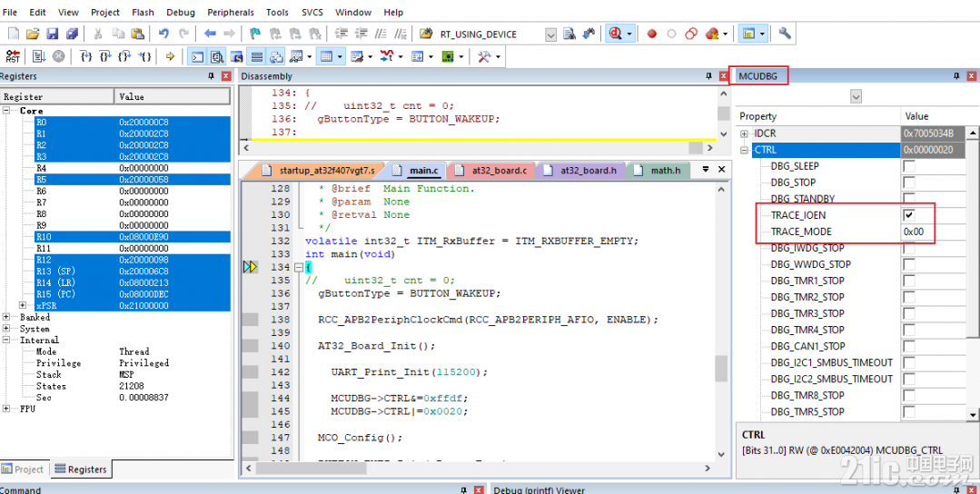This screenshot has height=494, width=980.
Task: Enable the DBG_WWDG_STOP checkbox
Action: pyautogui.click(x=909, y=264)
